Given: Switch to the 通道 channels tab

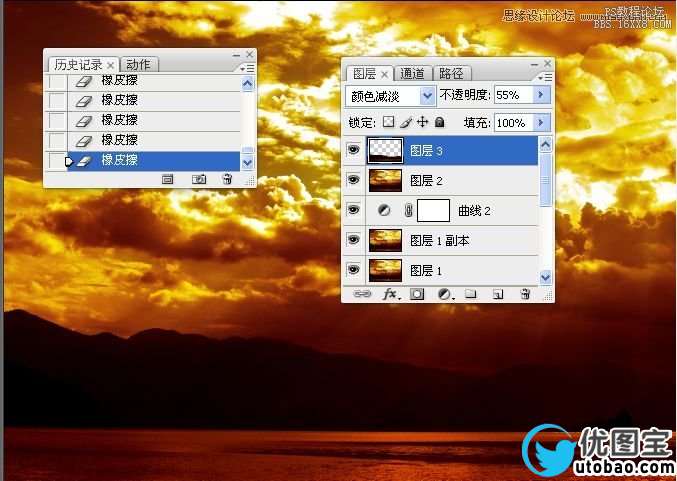Looking at the screenshot, I should pyautogui.click(x=412, y=74).
